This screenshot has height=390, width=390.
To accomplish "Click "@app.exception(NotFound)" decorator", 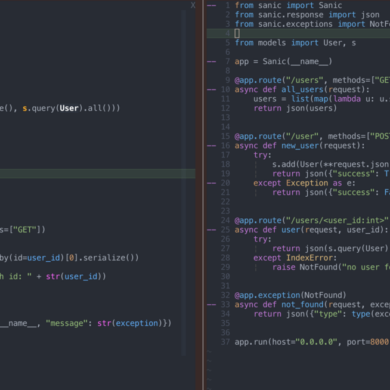I will point(290,295).
